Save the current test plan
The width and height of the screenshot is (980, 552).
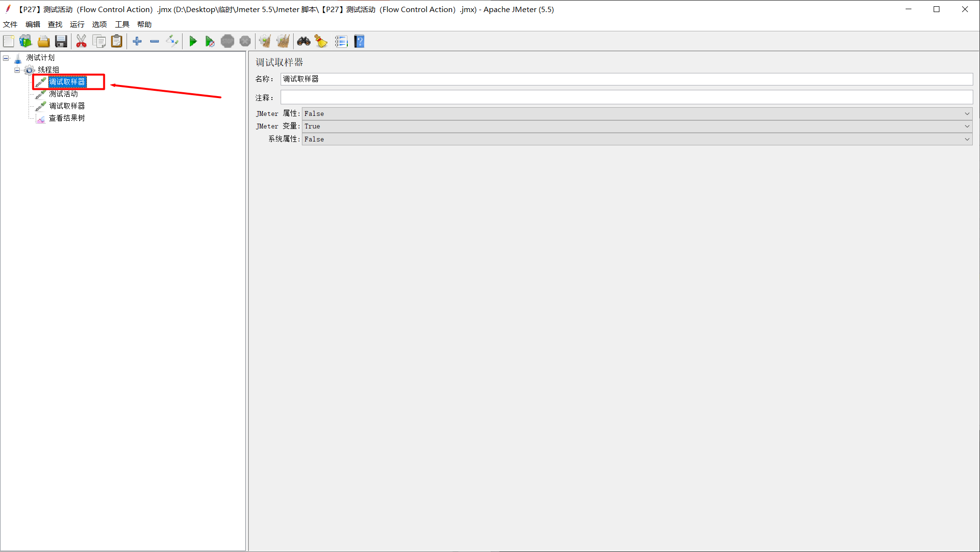tap(61, 41)
